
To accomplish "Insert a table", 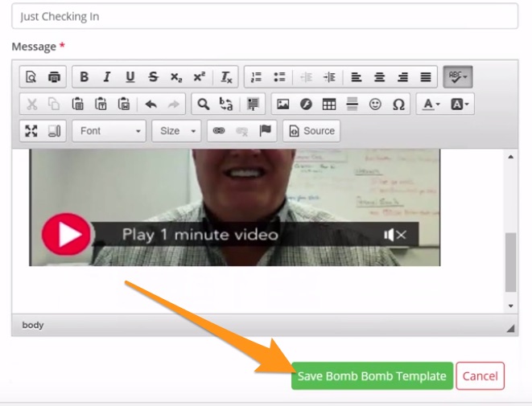I will (x=329, y=104).
